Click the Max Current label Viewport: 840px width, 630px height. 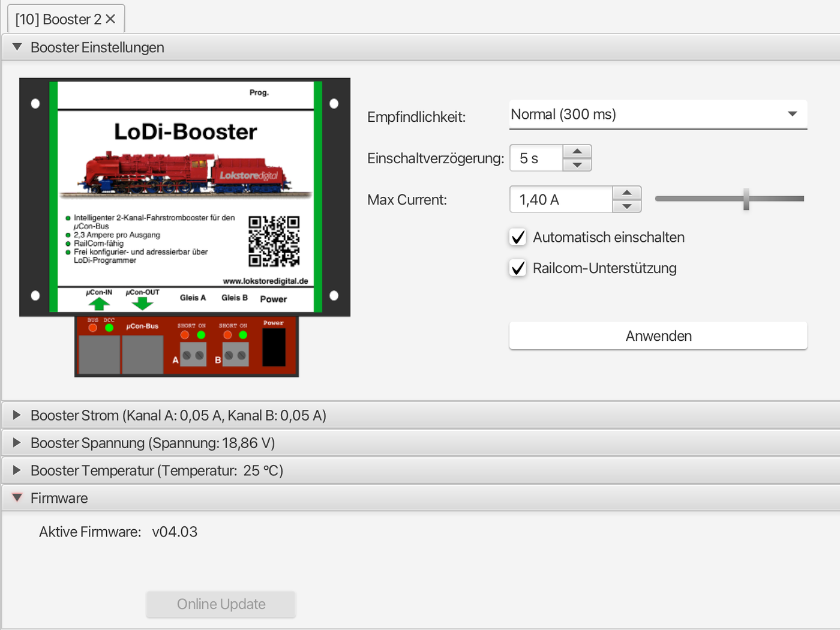pos(407,200)
